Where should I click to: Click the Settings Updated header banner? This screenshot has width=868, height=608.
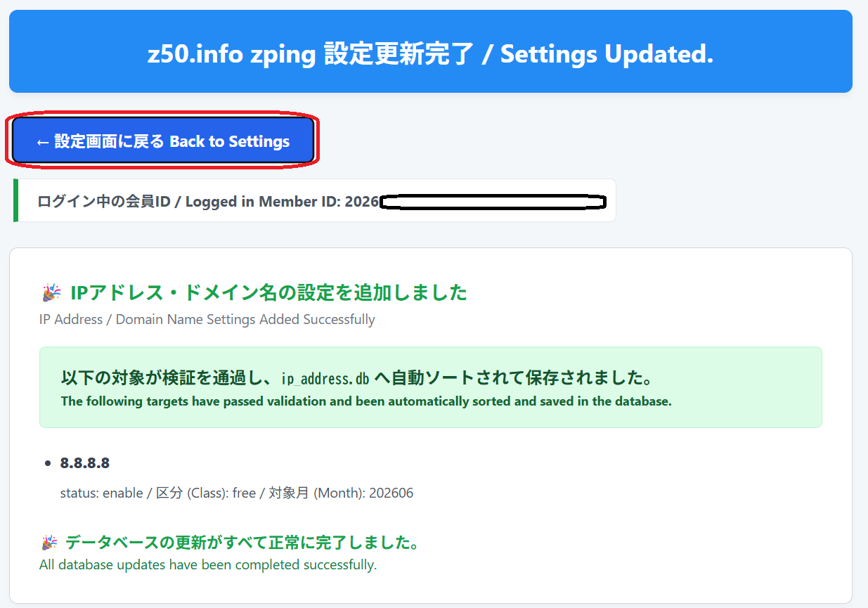[x=431, y=51]
